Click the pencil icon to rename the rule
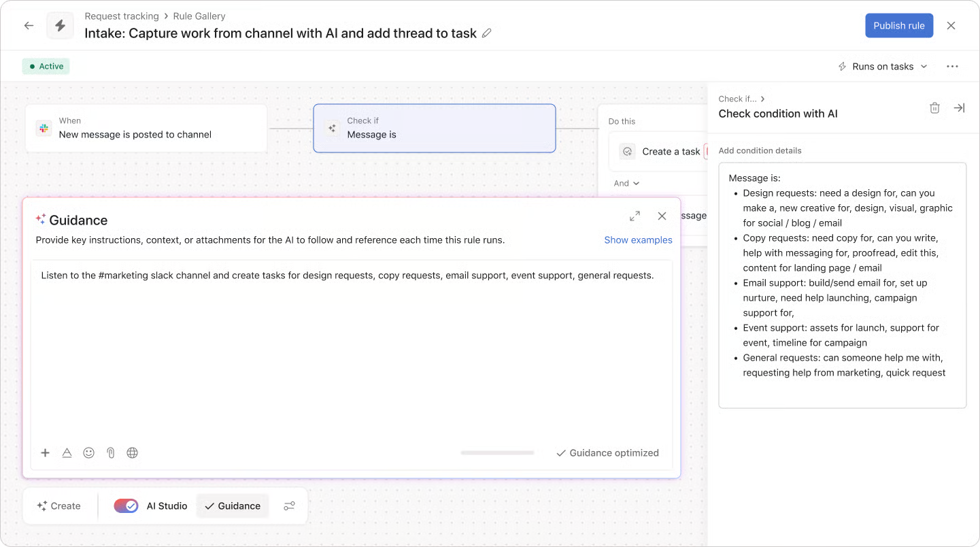This screenshot has height=547, width=980. pyautogui.click(x=487, y=33)
